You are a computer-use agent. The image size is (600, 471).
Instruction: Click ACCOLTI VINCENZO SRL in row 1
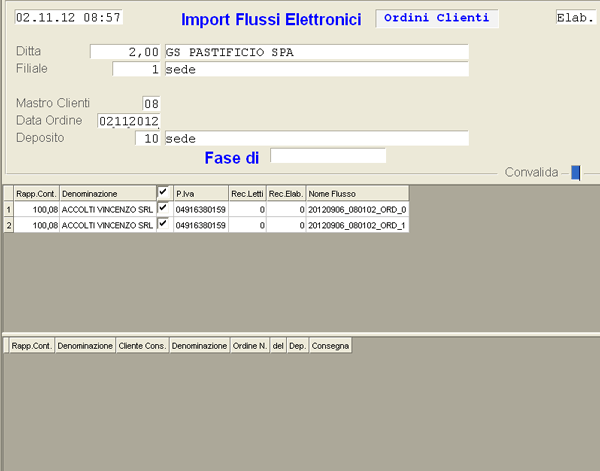tap(108, 209)
